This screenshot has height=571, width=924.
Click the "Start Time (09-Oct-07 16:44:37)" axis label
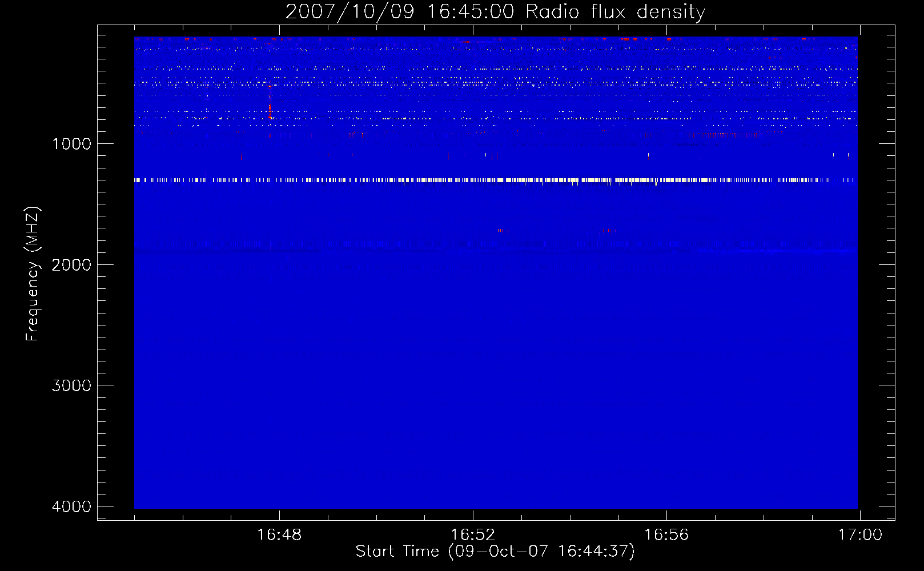495,552
